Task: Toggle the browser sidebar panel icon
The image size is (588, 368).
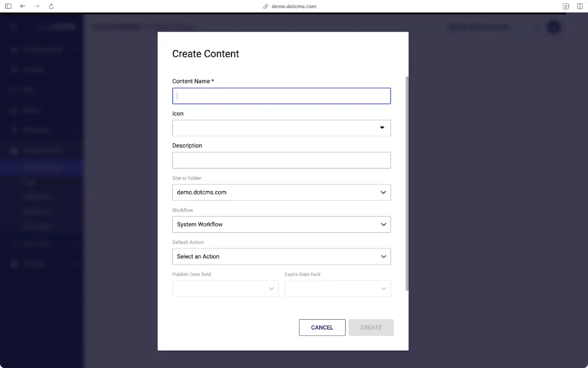Action: [8, 6]
